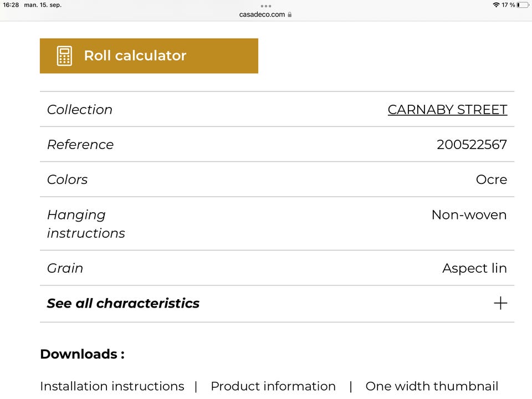Image resolution: width=532 pixels, height=399 pixels.
Task: Tap the casadeco.com address bar
Action: coord(262,14)
